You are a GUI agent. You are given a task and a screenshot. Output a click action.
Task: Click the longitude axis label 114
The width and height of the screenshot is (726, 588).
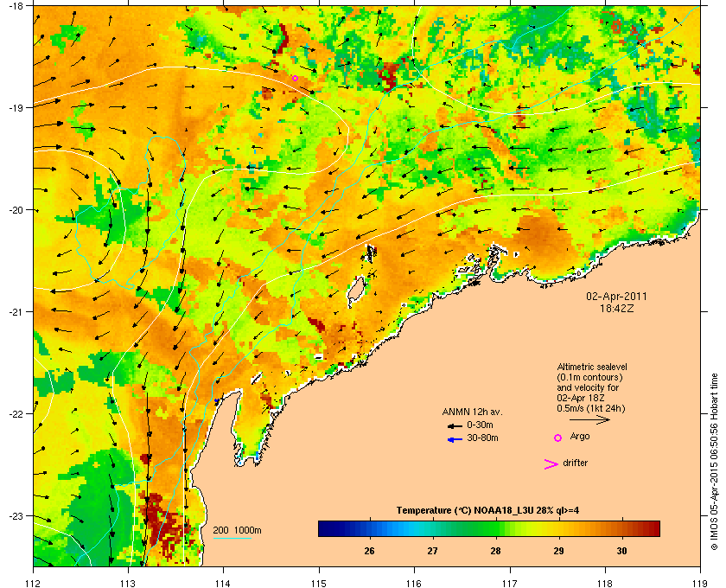point(223,584)
